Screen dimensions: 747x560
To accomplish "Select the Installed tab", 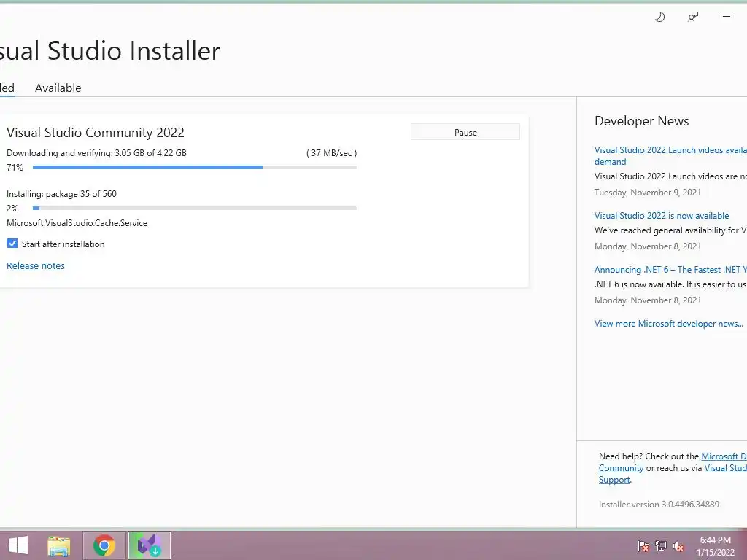I will pyautogui.click(x=7, y=88).
